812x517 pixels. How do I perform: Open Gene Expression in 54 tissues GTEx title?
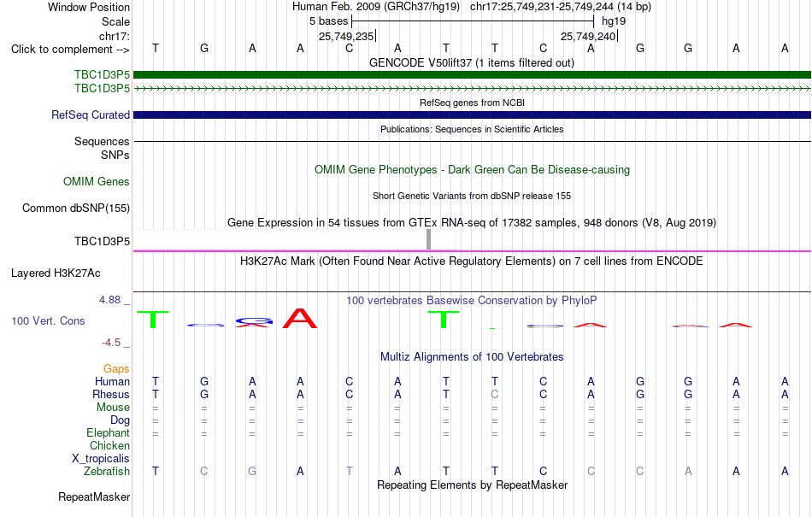(472, 223)
